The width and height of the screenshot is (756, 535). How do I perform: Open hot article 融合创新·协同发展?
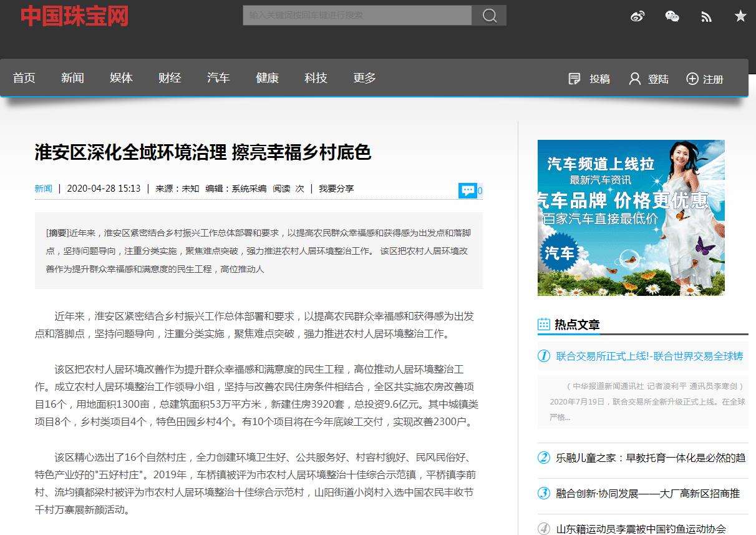(x=648, y=494)
